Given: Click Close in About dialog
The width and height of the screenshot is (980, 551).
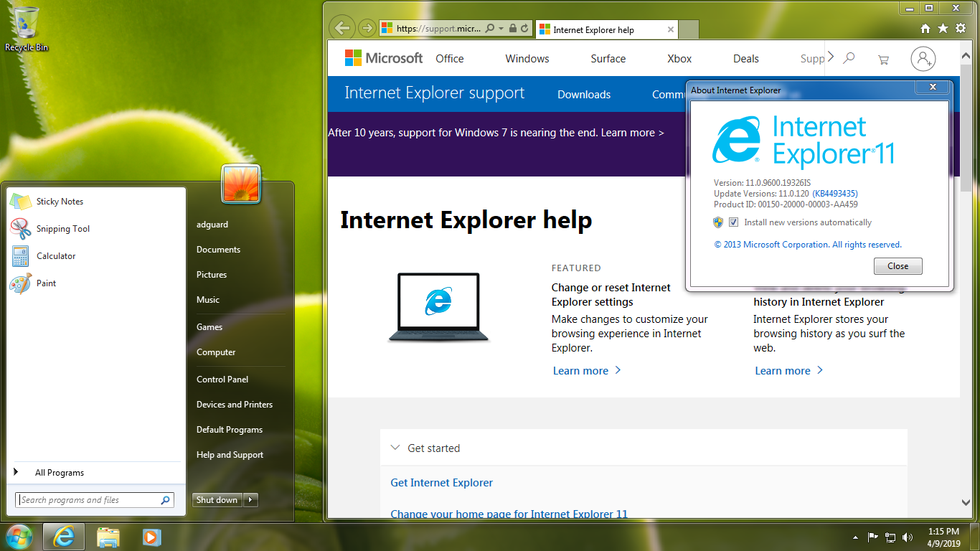Looking at the screenshot, I should tap(898, 266).
